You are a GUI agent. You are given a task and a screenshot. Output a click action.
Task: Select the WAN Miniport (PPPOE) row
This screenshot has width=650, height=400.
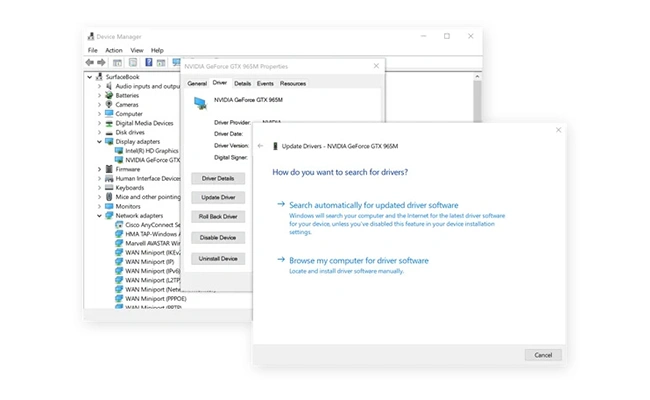(151, 298)
